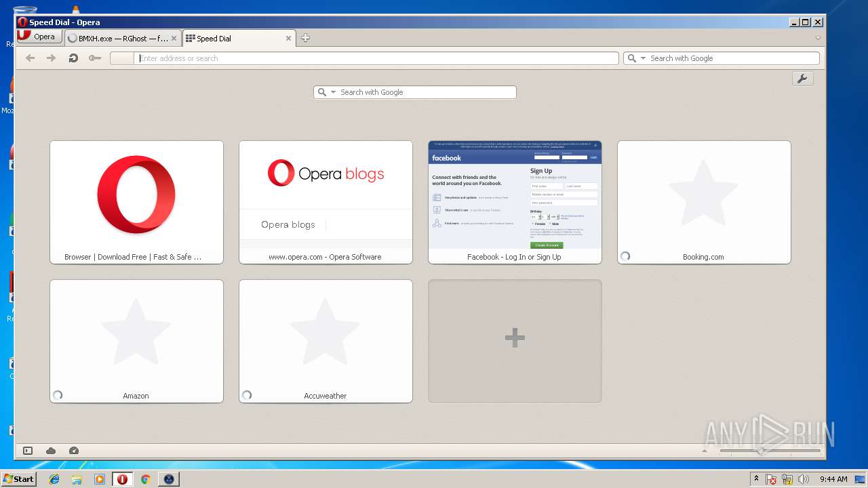Click the site badge beside address field
This screenshot has width=868, height=488.
click(x=121, y=58)
